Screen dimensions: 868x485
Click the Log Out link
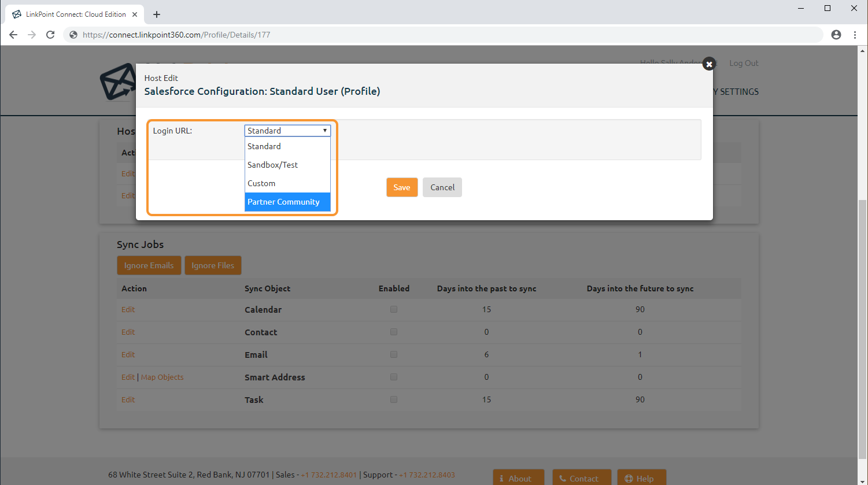coord(744,63)
